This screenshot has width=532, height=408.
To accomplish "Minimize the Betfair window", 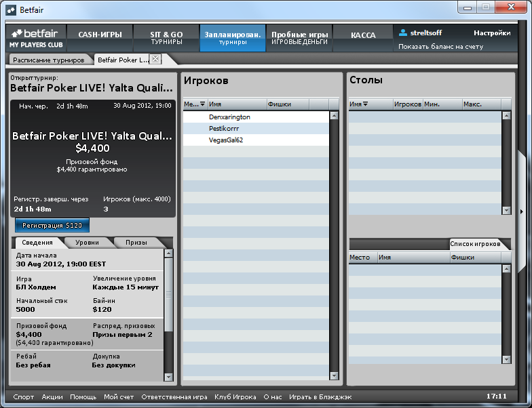I will (468, 7).
